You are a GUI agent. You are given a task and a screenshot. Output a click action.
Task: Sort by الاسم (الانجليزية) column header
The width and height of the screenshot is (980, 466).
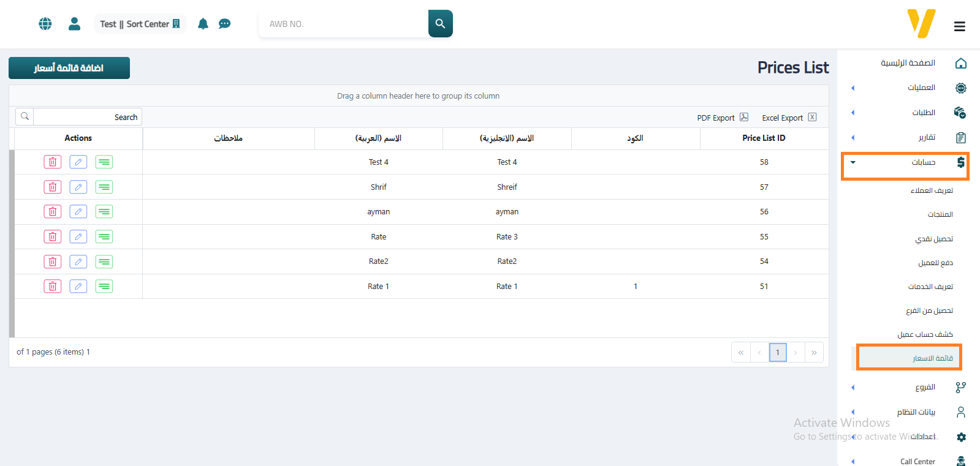point(507,138)
